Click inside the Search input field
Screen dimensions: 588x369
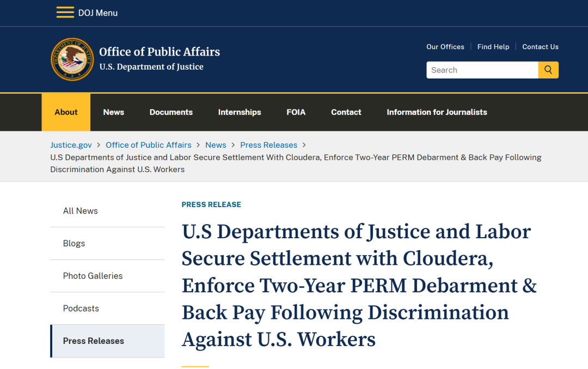click(482, 70)
